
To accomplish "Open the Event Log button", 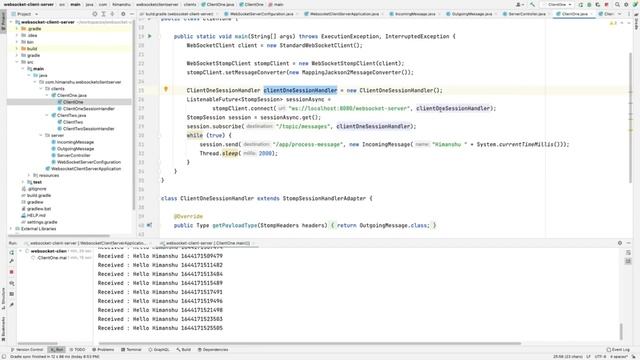I will [618, 349].
